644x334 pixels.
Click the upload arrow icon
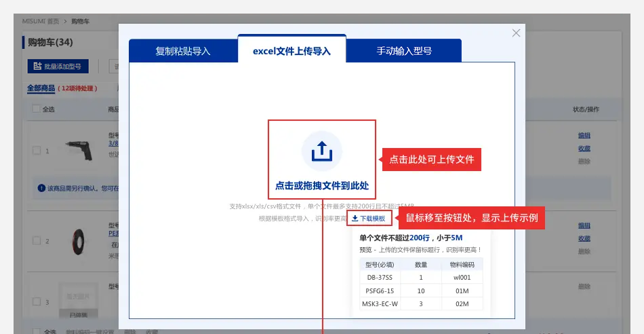321,151
